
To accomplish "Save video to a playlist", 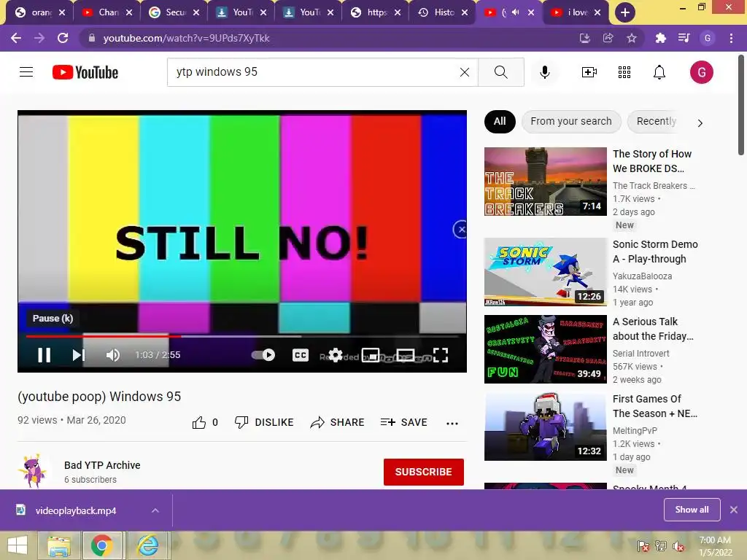I will [404, 422].
